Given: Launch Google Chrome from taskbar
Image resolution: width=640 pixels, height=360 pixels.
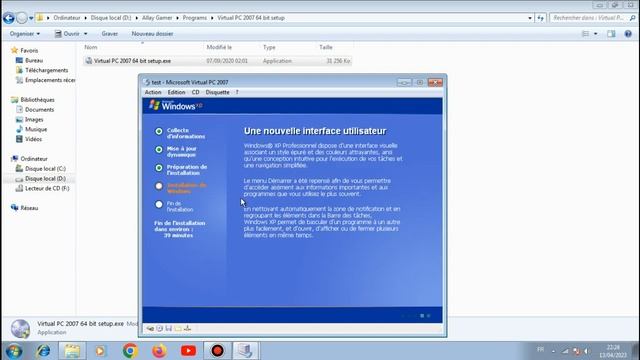Looking at the screenshot, I should tap(130, 351).
